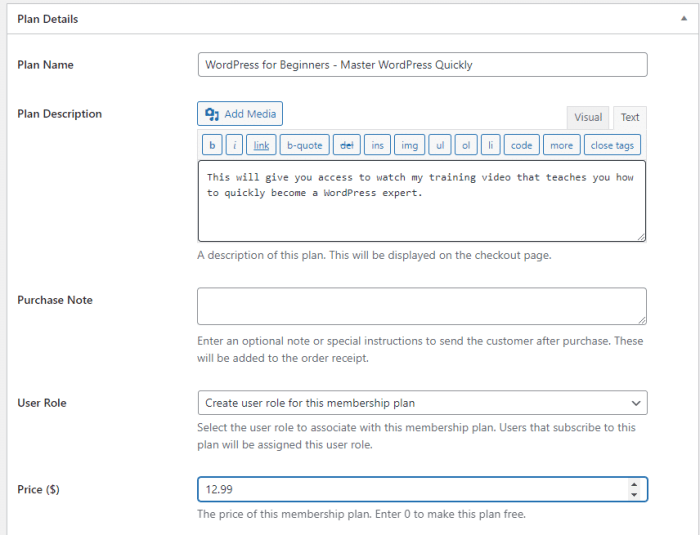Switch to the Visual editor tab
Screen dimensions: 700x535
[x=588, y=117]
